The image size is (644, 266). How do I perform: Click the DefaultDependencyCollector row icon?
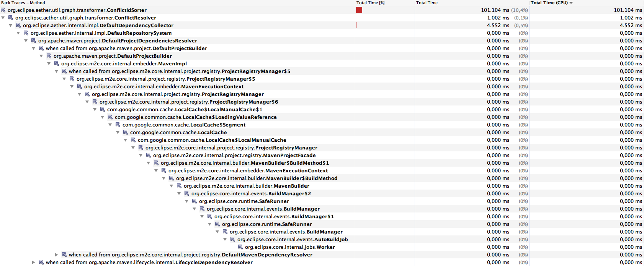[18, 25]
